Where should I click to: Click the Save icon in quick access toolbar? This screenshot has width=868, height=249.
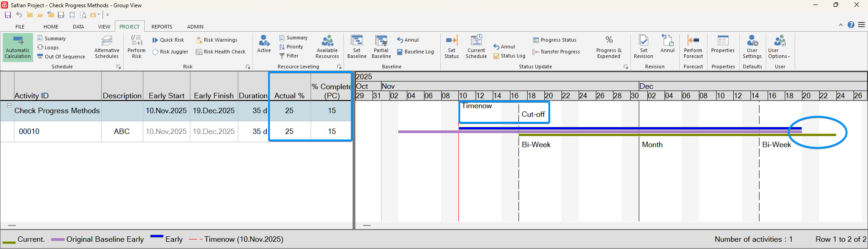[8, 15]
